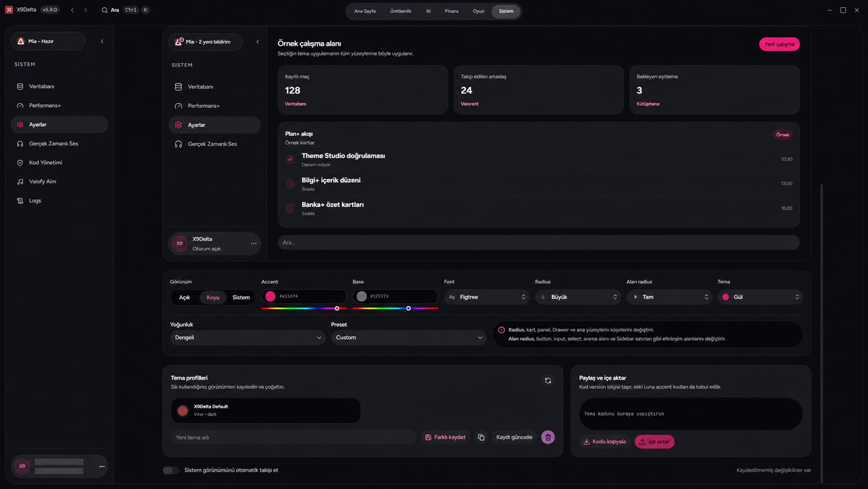Image resolution: width=868 pixels, height=489 pixels.
Task: Click the İçe aktar button
Action: pyautogui.click(x=655, y=442)
